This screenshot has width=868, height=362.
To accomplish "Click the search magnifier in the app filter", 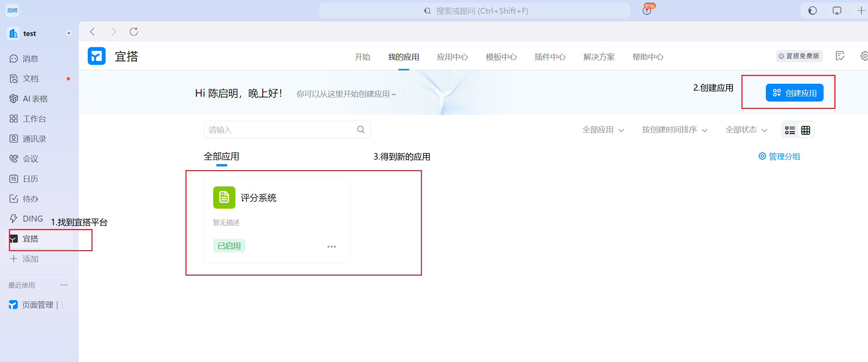I will pyautogui.click(x=361, y=130).
